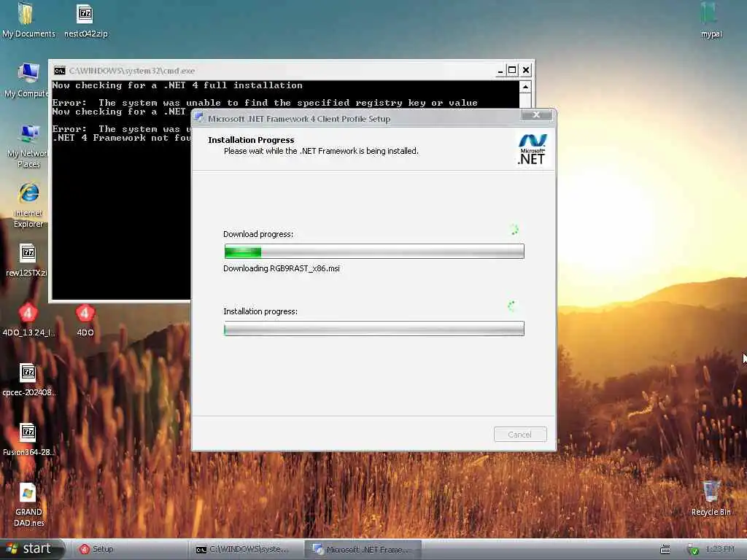Viewport: 747px width, 560px height.
Task: Click the Cancel button in .NET Setup
Action: 519,435
